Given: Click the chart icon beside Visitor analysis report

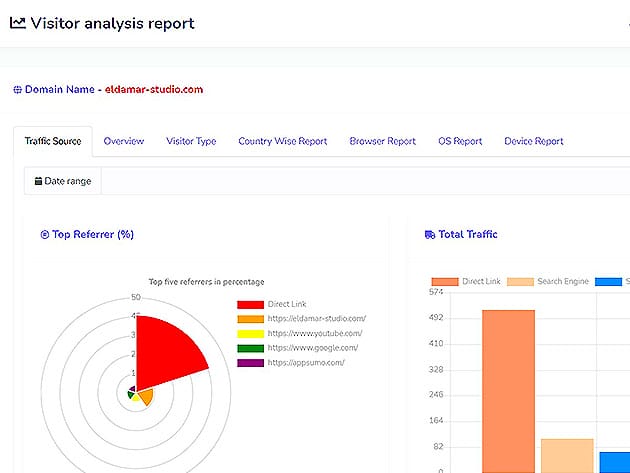Looking at the screenshot, I should (18, 23).
